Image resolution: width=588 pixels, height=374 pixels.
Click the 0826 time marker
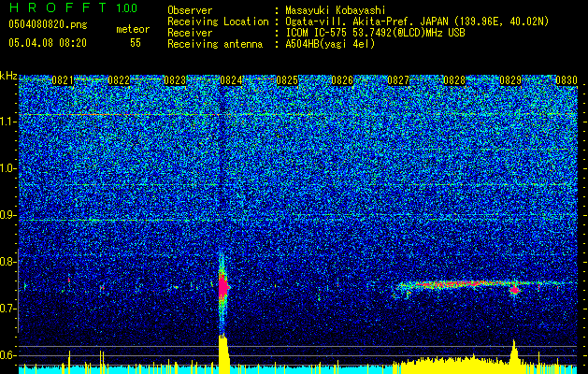(342, 80)
